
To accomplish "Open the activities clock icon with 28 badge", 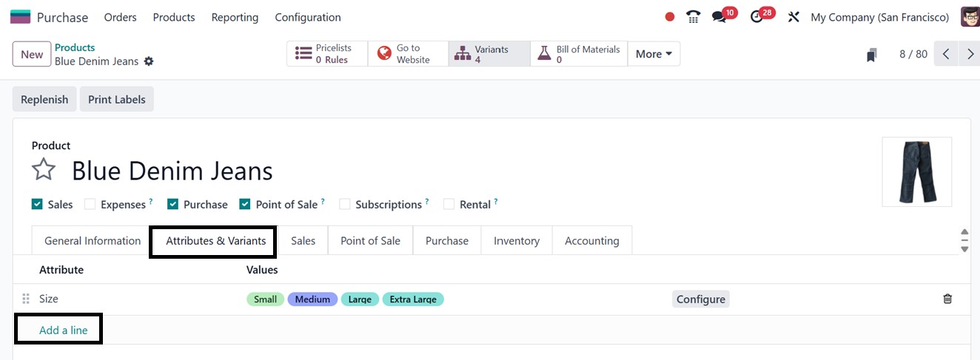I will point(756,17).
